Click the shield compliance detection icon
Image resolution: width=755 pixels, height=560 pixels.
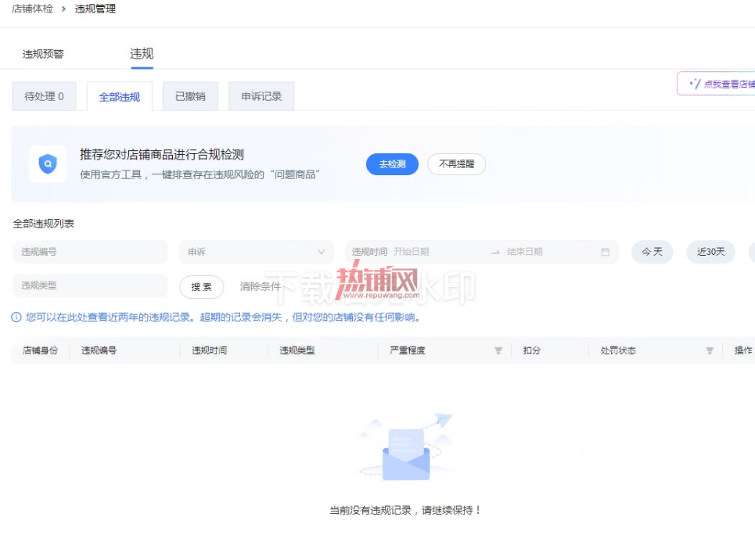[48, 163]
